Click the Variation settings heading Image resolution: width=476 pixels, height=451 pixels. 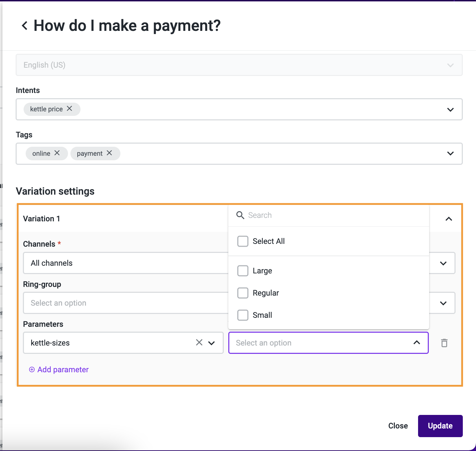(x=55, y=191)
